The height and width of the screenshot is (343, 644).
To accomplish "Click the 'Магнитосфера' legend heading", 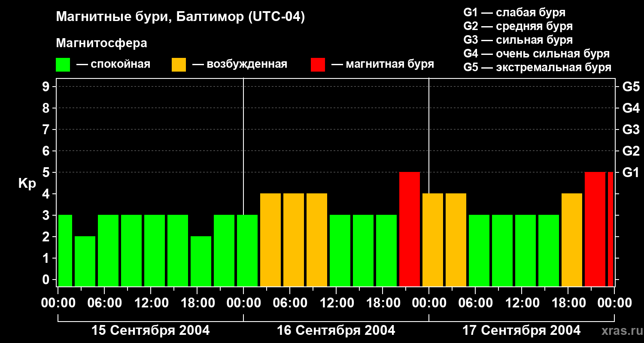I will point(101,43).
